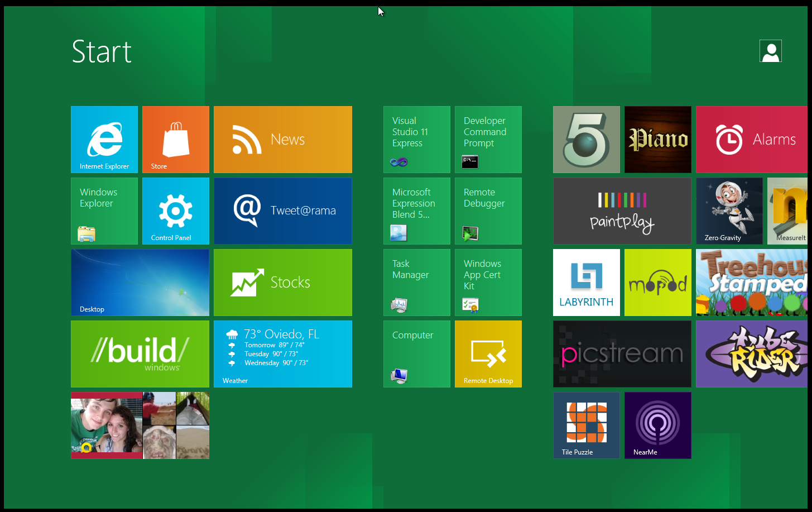Launch the Tweet@rama tile
The height and width of the screenshot is (512, 812).
283,211
